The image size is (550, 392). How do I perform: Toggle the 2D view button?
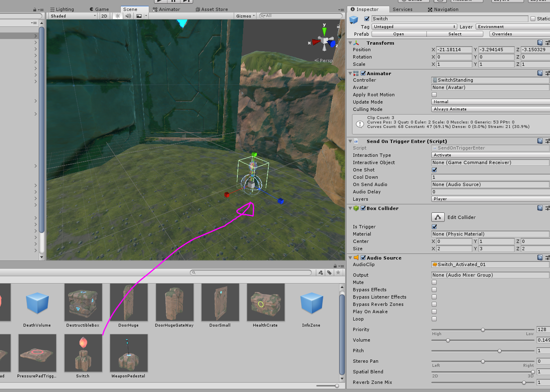click(104, 16)
